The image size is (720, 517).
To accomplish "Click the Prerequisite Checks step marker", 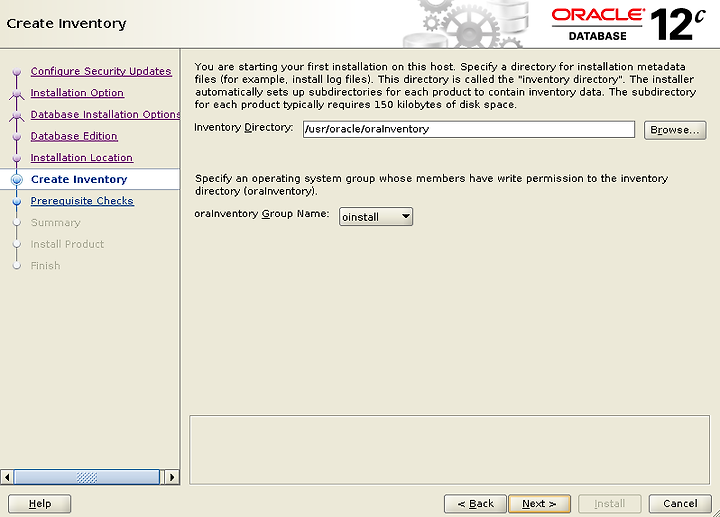I will click(17, 201).
